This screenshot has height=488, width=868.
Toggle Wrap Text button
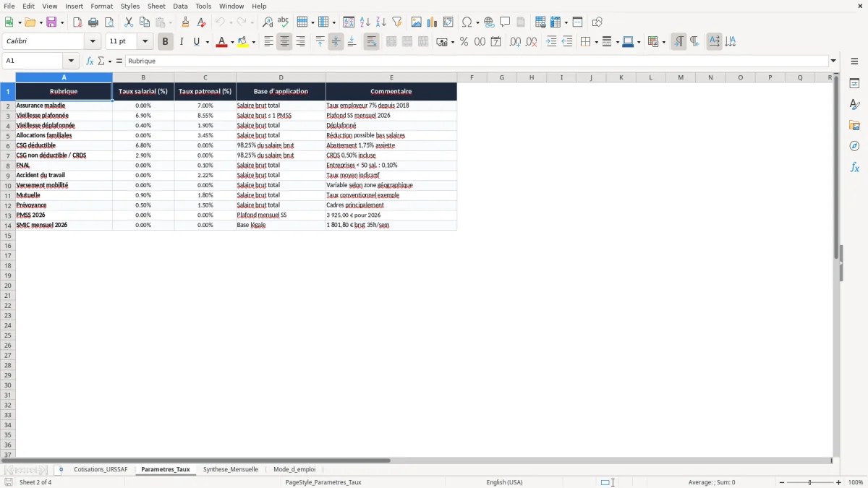371,42
